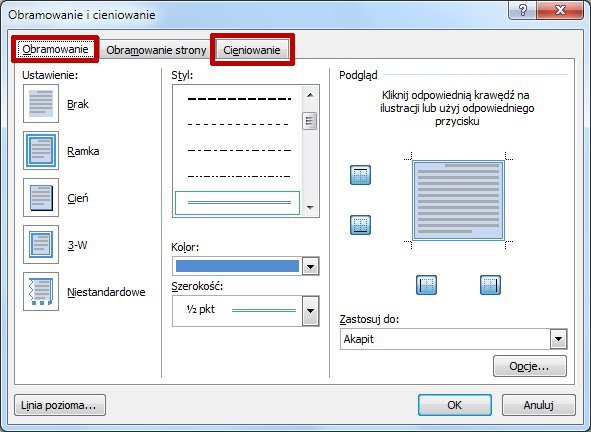Image resolution: width=591 pixels, height=432 pixels.
Task: Click the style list scroll down arrow
Action: tap(310, 207)
